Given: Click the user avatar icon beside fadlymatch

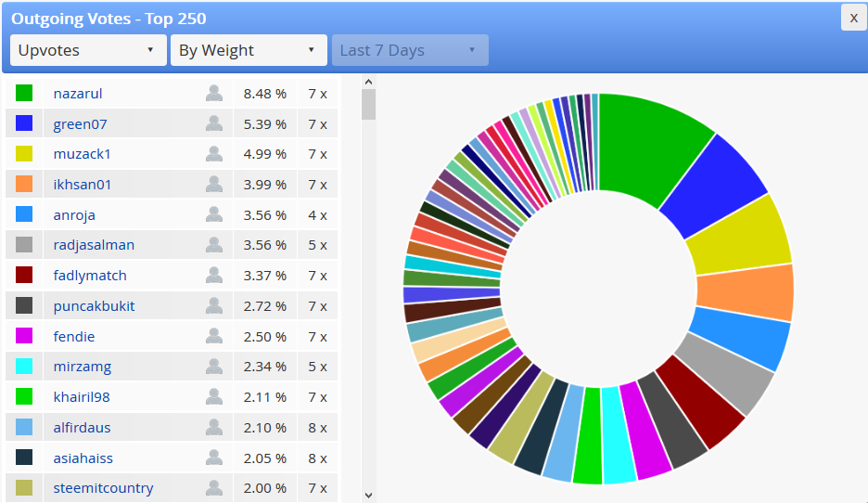Looking at the screenshot, I should [x=214, y=275].
